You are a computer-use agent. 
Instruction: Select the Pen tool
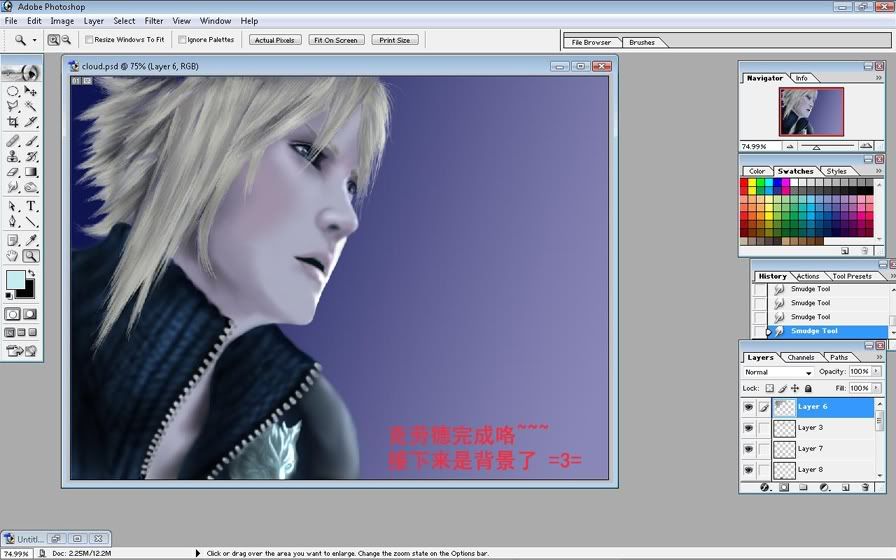[x=12, y=222]
